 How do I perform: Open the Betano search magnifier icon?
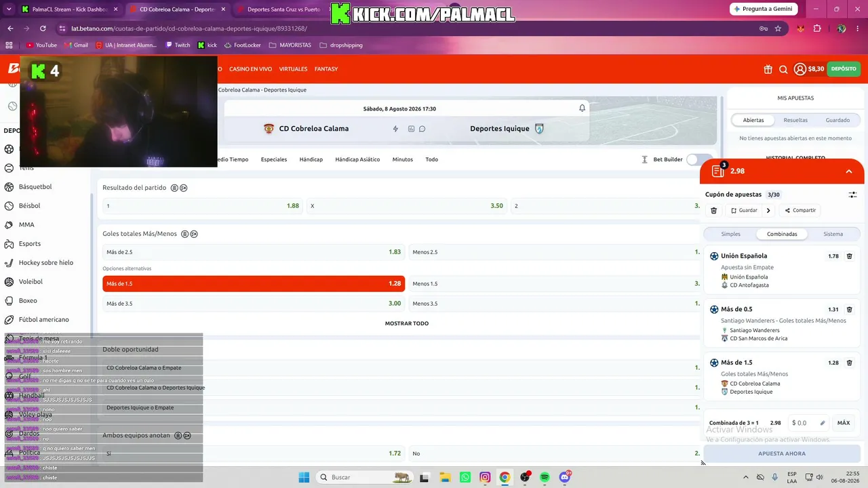[x=783, y=69]
